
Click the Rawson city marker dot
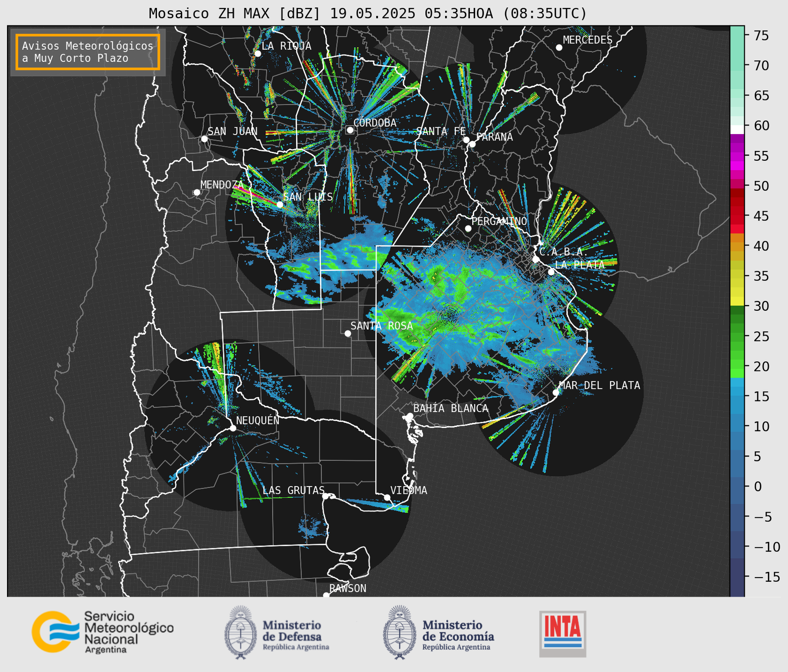tap(326, 595)
